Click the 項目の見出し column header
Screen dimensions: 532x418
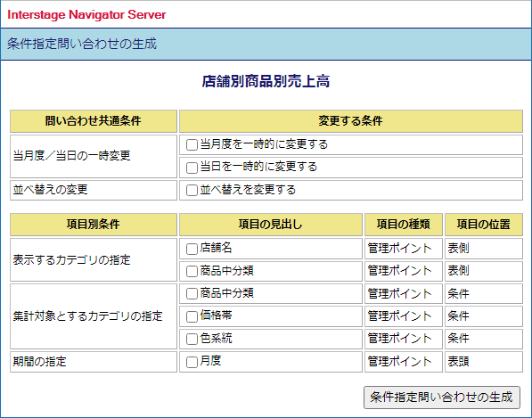click(271, 225)
